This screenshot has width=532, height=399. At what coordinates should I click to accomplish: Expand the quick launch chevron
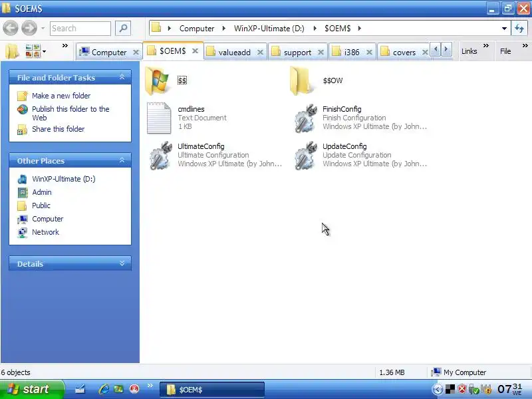click(150, 386)
